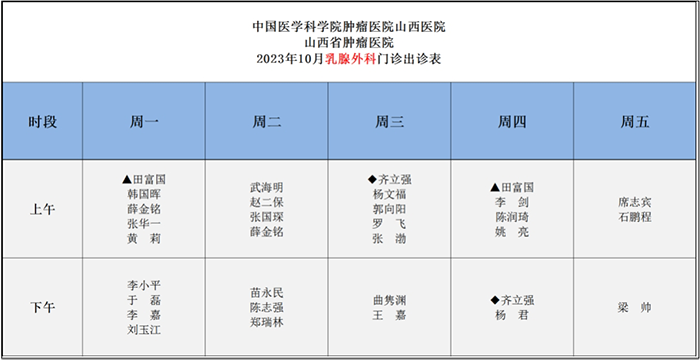The width and height of the screenshot is (700, 360).
Task: Click the red 乳腺外科 text in the title
Action: (350, 59)
